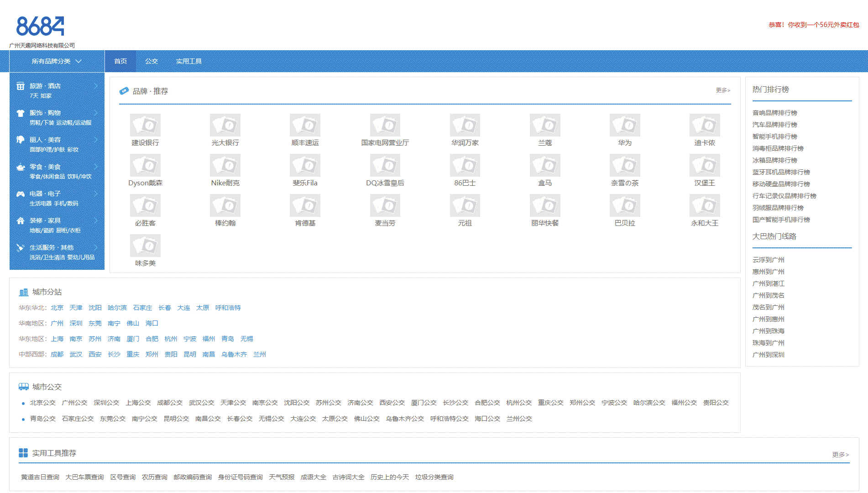
Task: Open 羽绒服品牌排行榜 link
Action: coord(778,208)
